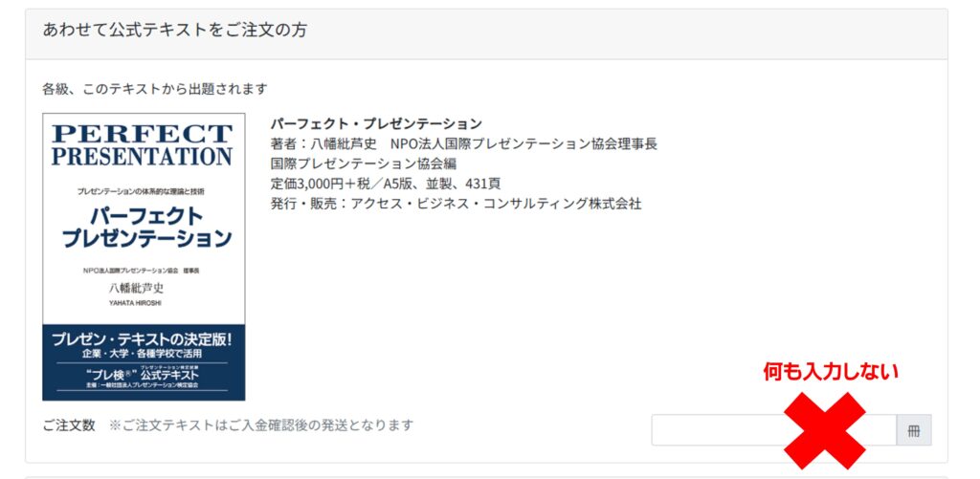Click the プレゼン・テキストの決定版! banner on cover
The height and width of the screenshot is (479, 980).
pos(143,338)
